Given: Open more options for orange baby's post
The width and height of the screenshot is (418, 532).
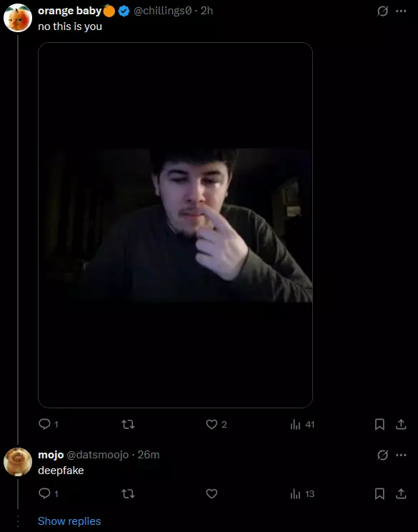Looking at the screenshot, I should tap(401, 11).
